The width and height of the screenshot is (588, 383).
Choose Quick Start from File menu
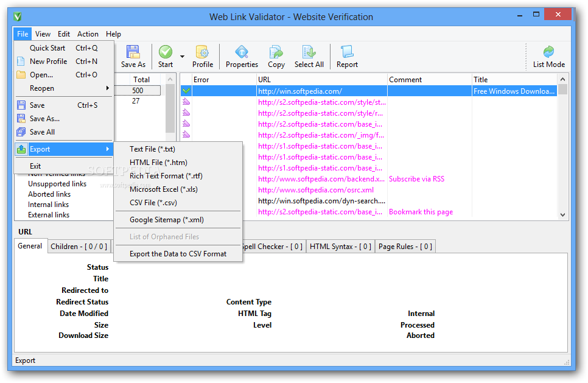[x=64, y=48]
